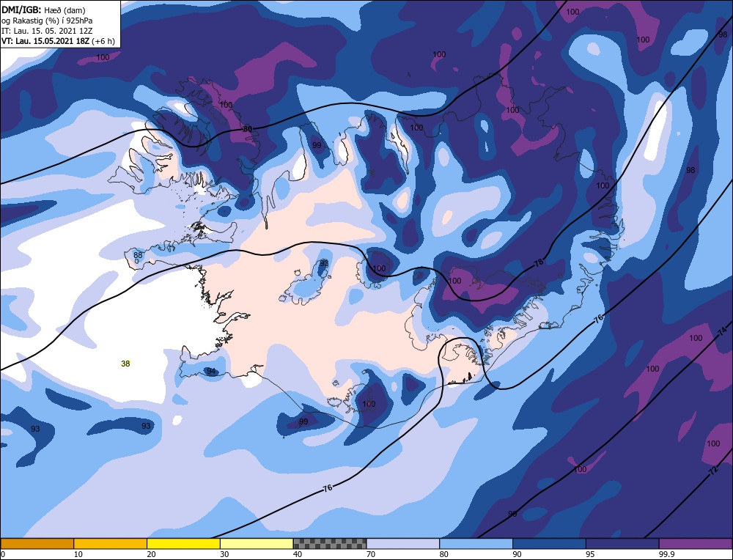
Task: Click the 20–30 bright yellow legend swatch
Action: click(x=183, y=543)
